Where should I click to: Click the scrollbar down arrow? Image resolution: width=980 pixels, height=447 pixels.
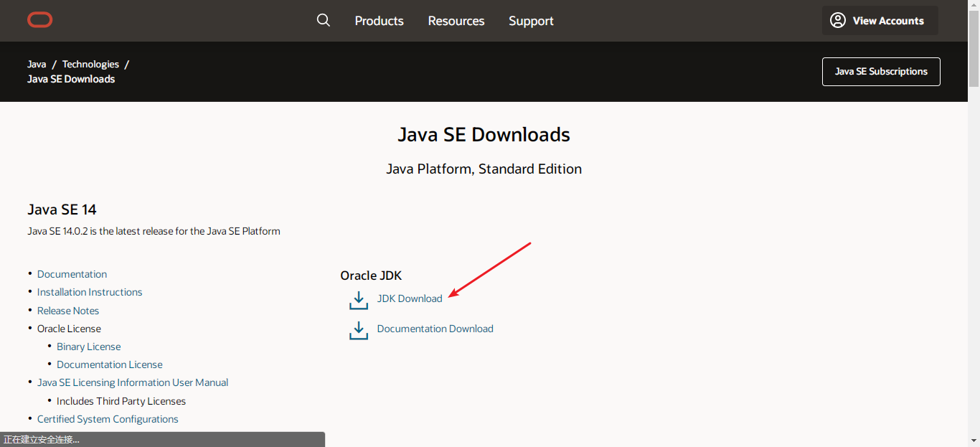[974, 441]
